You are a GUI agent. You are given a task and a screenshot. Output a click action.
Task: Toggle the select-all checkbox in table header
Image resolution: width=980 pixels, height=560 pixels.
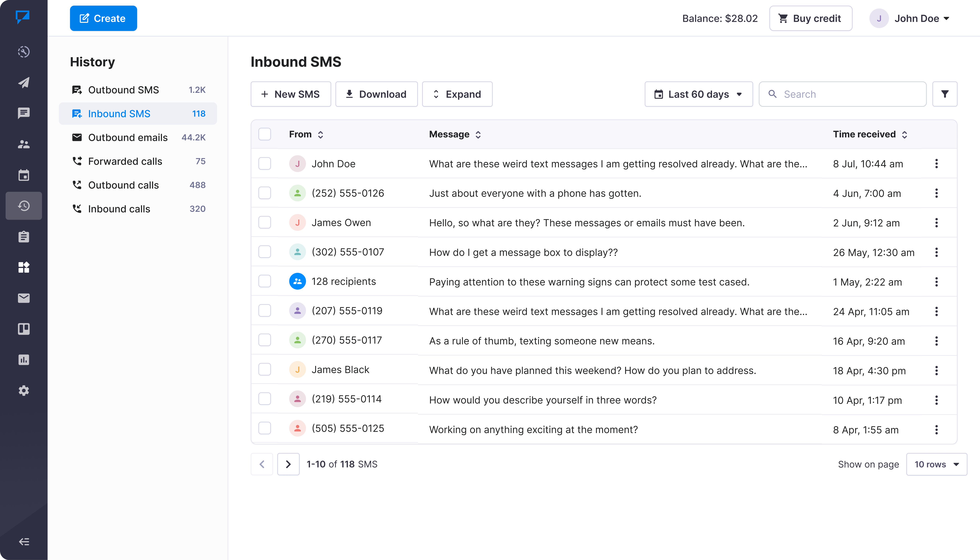[265, 134]
